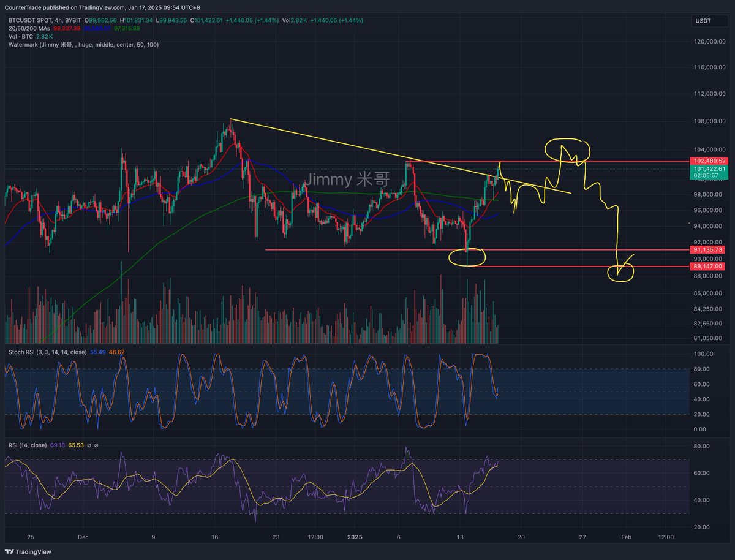
Task: Click the 94,000.00 price axis label
Action: [709, 226]
